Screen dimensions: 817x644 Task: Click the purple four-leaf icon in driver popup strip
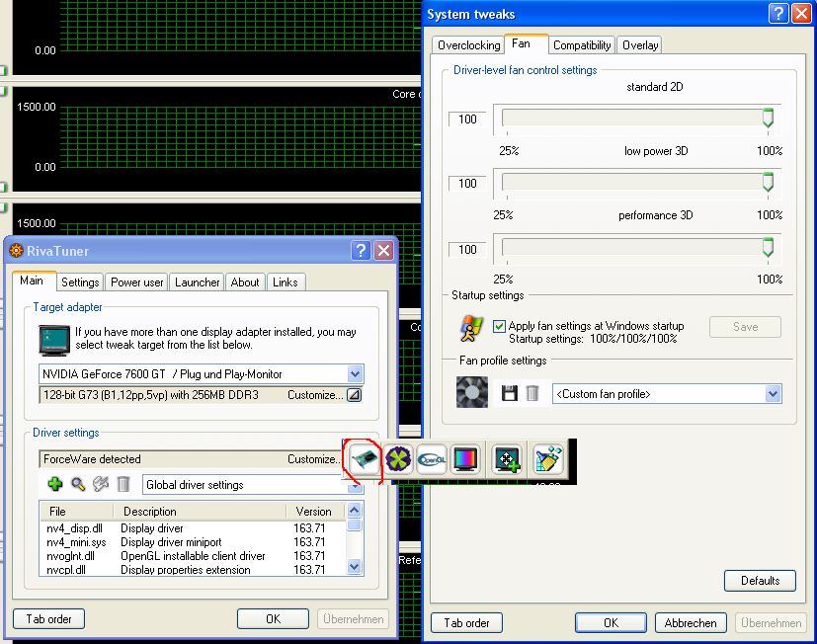click(x=398, y=459)
